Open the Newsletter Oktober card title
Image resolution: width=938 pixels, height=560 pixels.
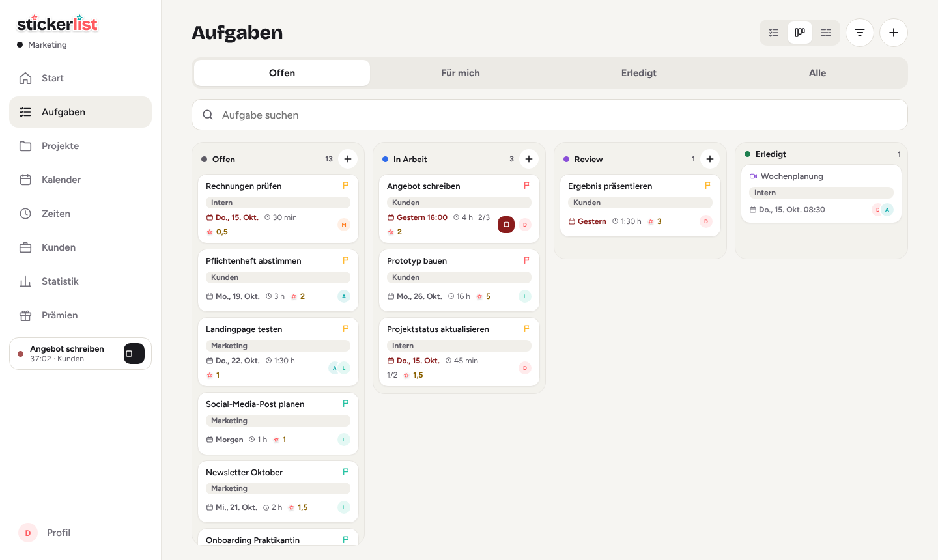coord(244,473)
